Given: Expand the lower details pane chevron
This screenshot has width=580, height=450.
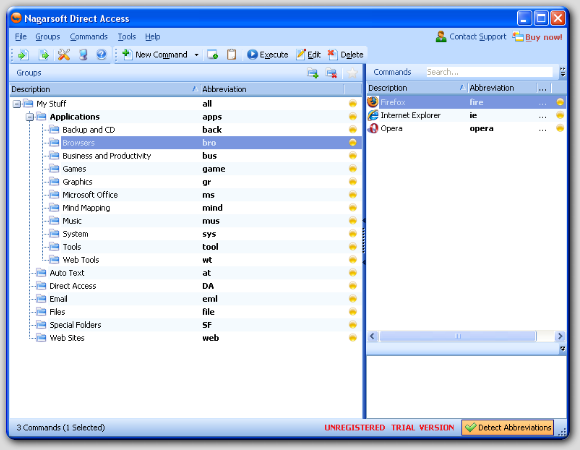Looking at the screenshot, I should pyautogui.click(x=563, y=348).
